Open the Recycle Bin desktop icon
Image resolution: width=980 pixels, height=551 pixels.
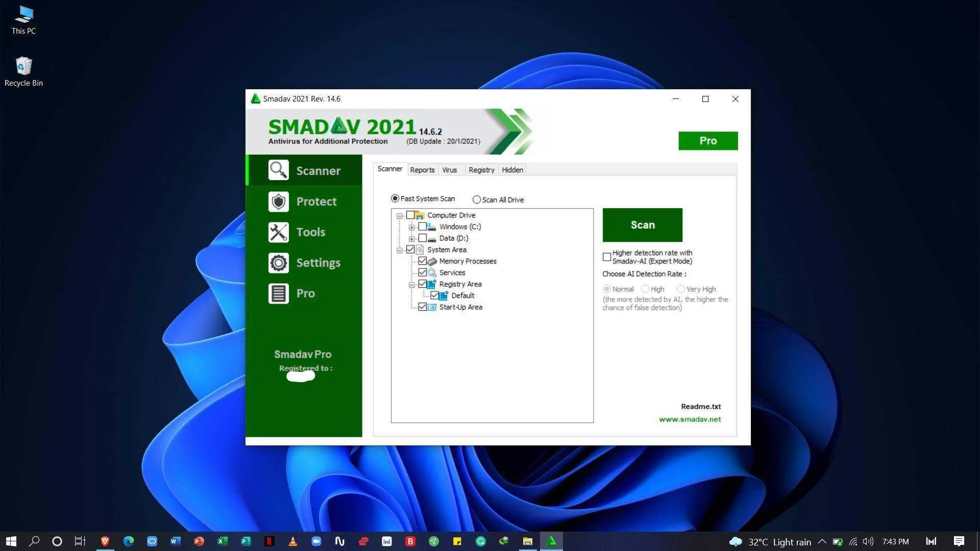tap(23, 72)
